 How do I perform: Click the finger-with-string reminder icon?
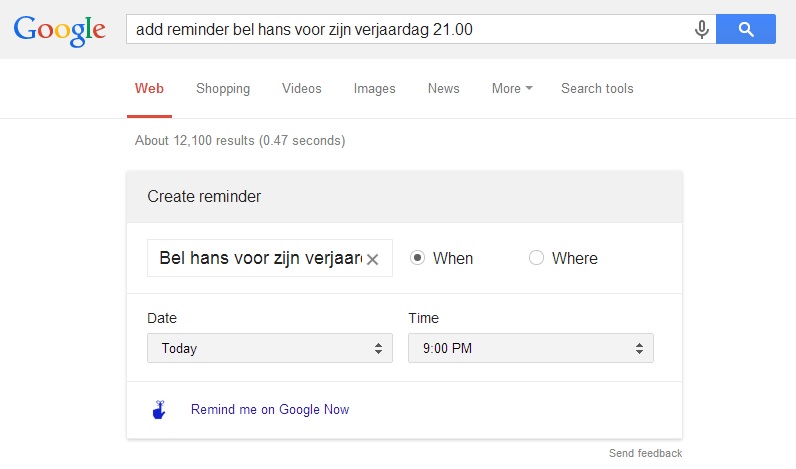point(159,410)
